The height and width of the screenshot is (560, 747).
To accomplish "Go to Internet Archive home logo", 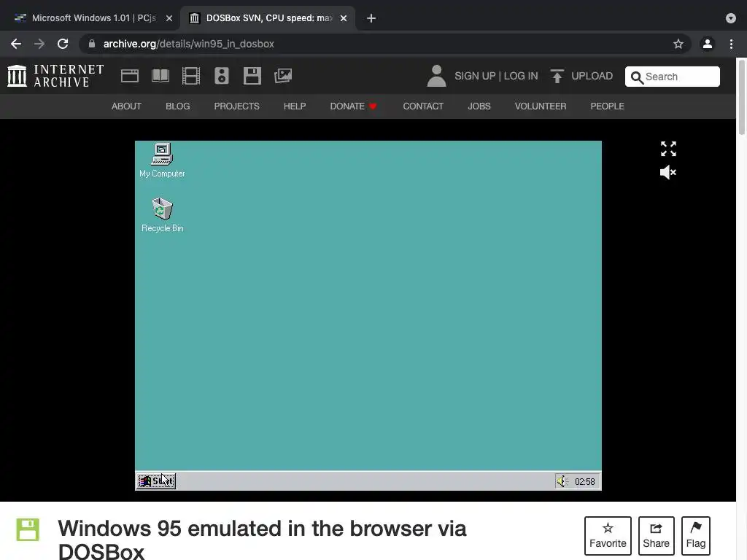I will tap(55, 76).
